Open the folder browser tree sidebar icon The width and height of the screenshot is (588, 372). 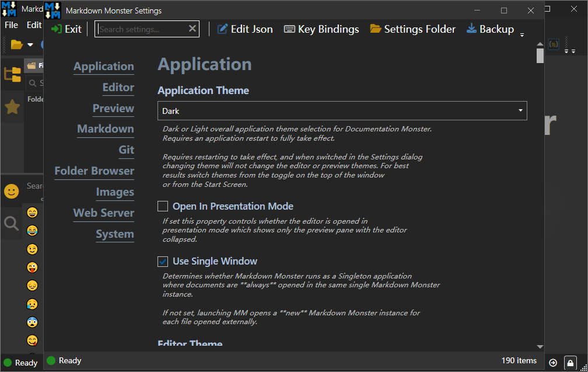coord(12,74)
